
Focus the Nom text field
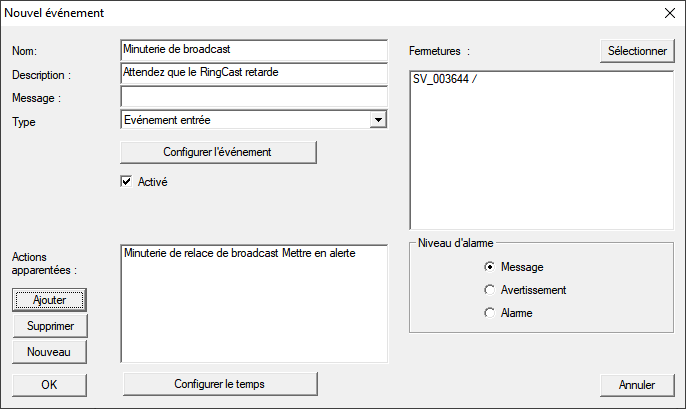tap(253, 50)
